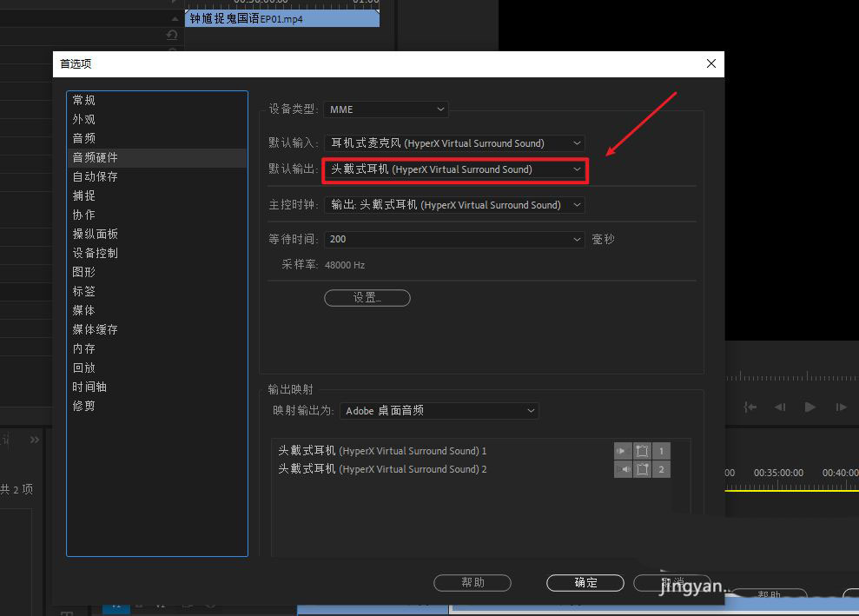Step forward one frame in the monitor
859x616 pixels.
(840, 407)
